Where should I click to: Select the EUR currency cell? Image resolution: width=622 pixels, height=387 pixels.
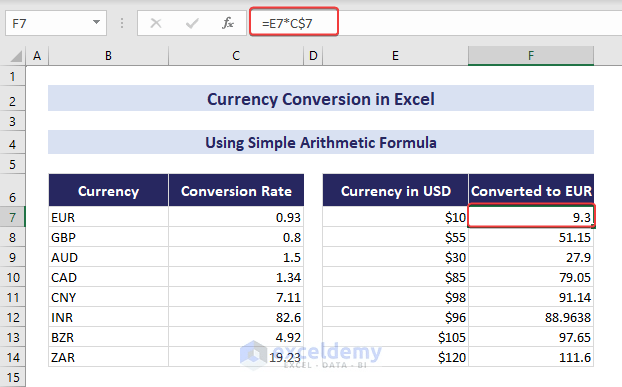(108, 217)
